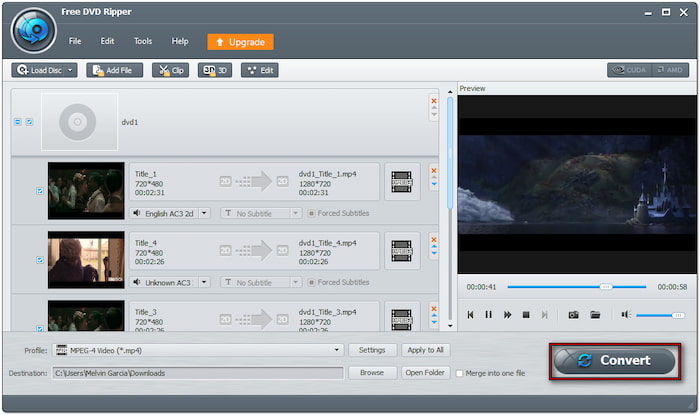Click the preview seek slider
The image size is (700, 415).
(577, 287)
